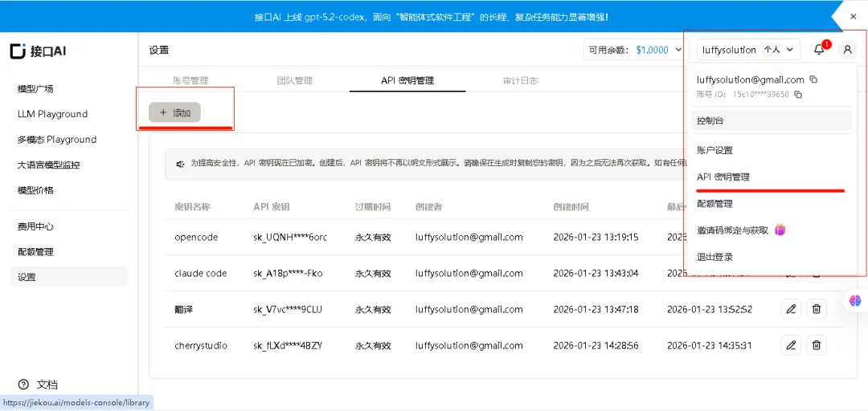Click the 接口AI logo in the sidebar
This screenshot has height=411, width=868.
pos(38,51)
